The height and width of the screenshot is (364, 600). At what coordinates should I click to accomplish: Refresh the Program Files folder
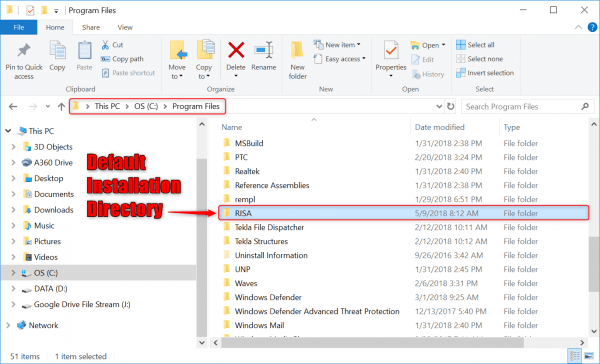(451, 106)
